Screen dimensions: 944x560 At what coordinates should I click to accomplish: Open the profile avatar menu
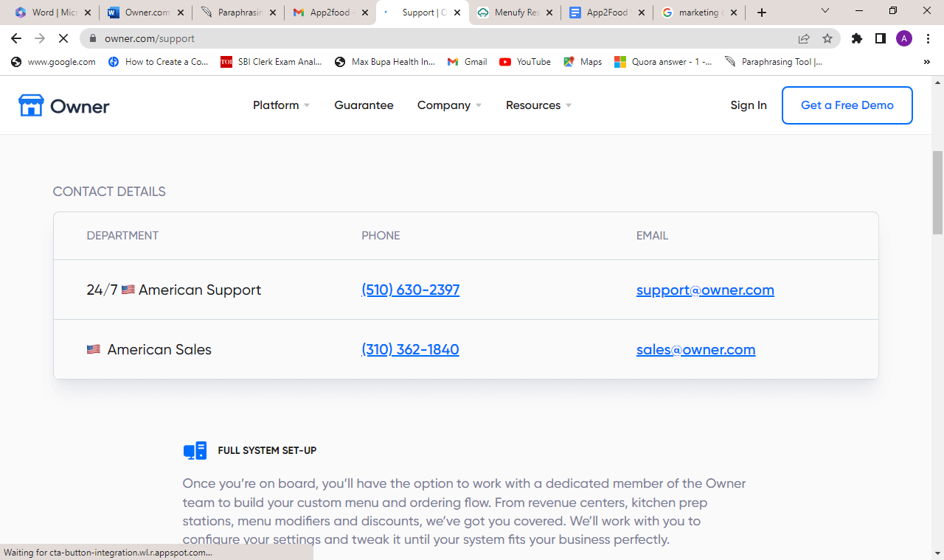[904, 38]
